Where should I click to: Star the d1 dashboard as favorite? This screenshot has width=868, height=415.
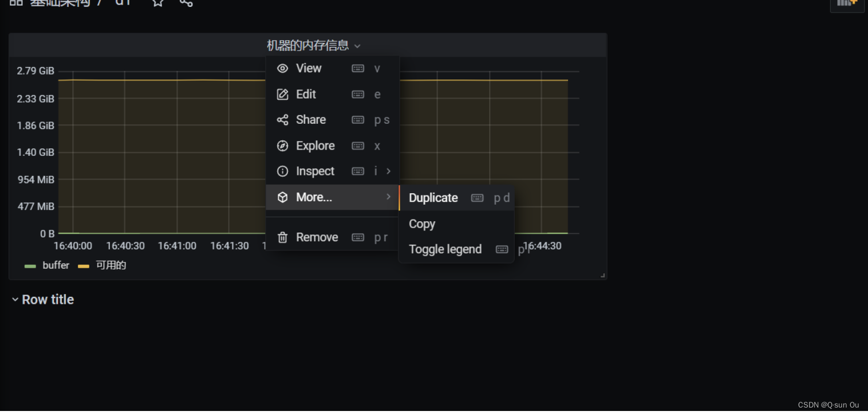tap(157, 3)
